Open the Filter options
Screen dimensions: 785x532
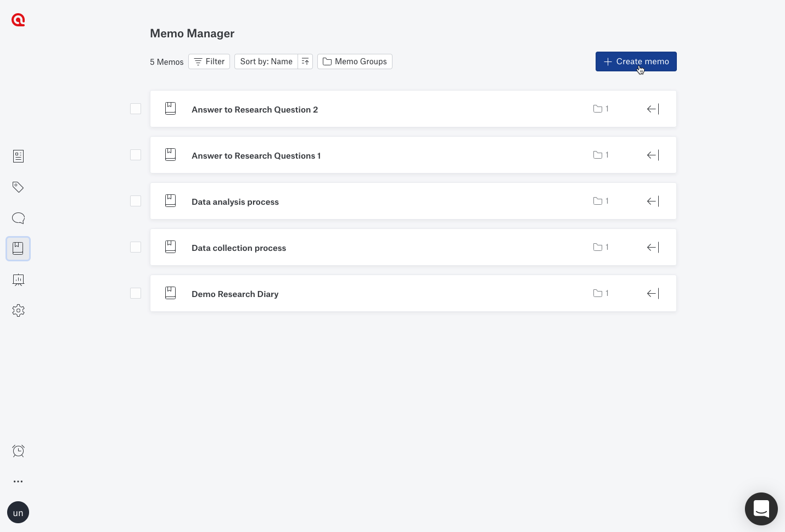coord(209,61)
